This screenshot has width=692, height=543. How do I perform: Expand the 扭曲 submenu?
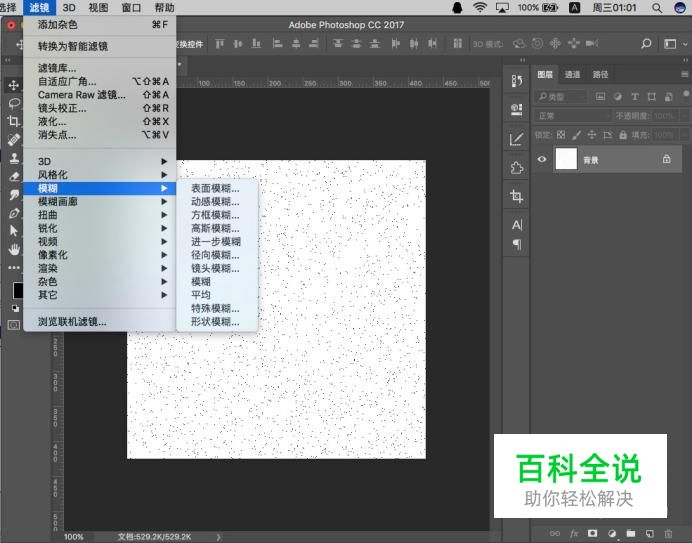(100, 215)
